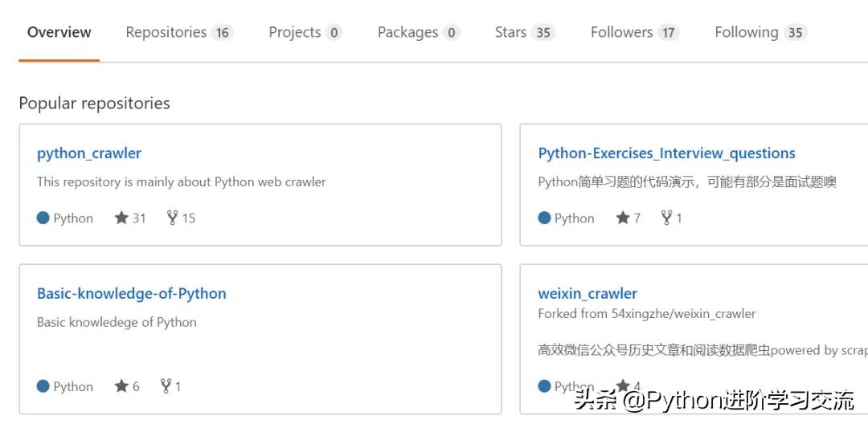Open the Python-Exercises_Interview_questions repository link
Viewport: 868px width, 424px height.
click(666, 153)
